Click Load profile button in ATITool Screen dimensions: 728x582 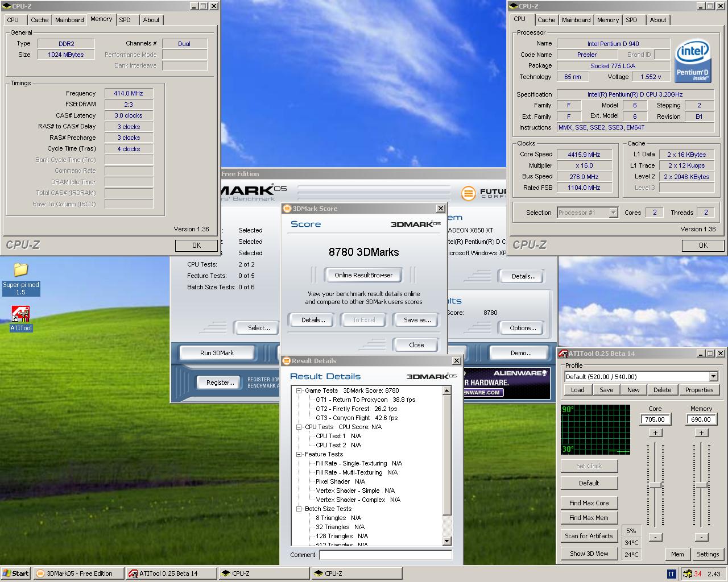[x=577, y=390]
